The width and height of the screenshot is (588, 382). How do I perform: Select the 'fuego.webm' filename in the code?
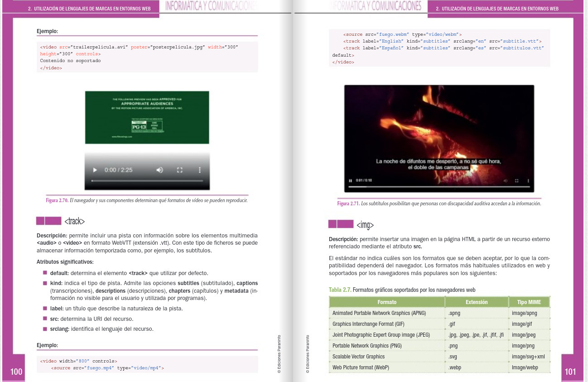pos(393,34)
